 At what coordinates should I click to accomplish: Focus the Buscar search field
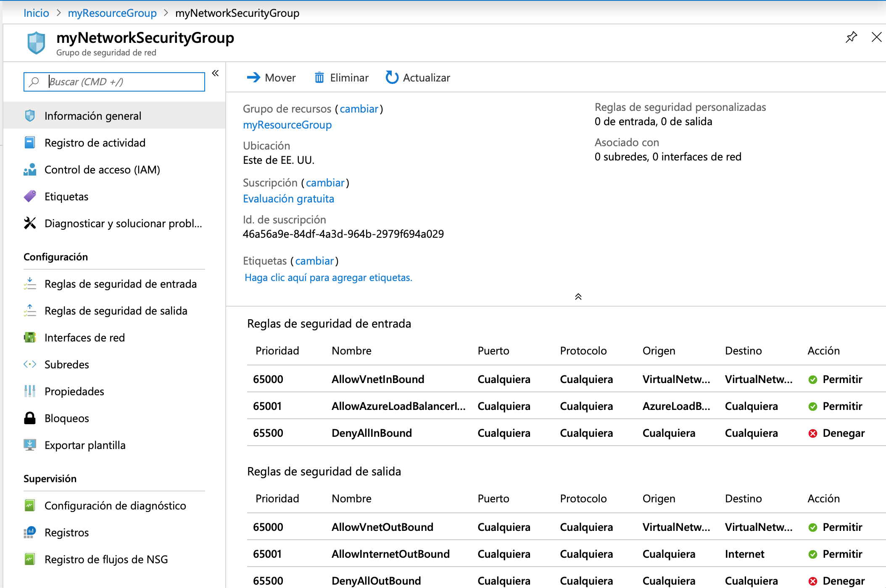click(x=114, y=81)
